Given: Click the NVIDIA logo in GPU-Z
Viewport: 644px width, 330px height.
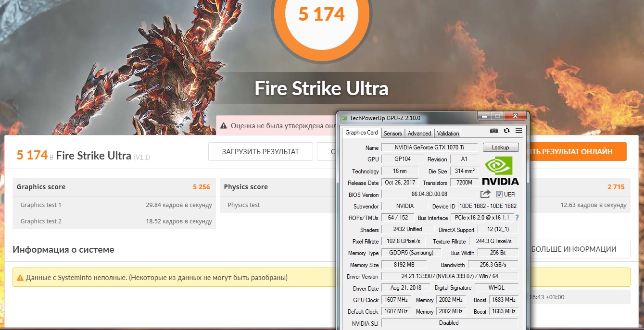Looking at the screenshot, I should click(500, 171).
